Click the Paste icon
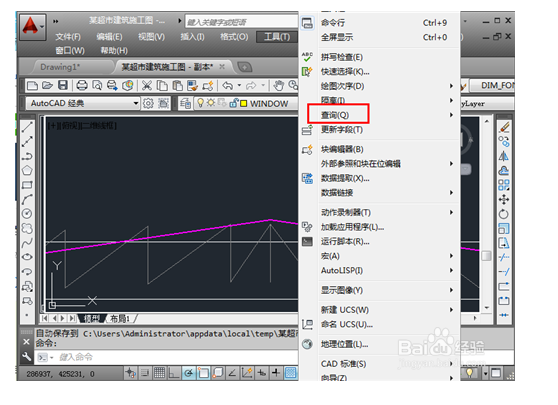 click(x=177, y=85)
